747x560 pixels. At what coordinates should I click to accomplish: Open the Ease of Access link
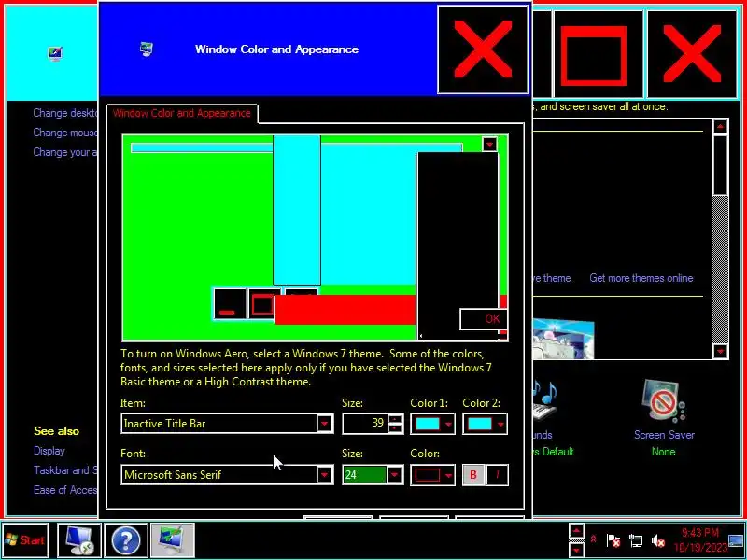65,490
